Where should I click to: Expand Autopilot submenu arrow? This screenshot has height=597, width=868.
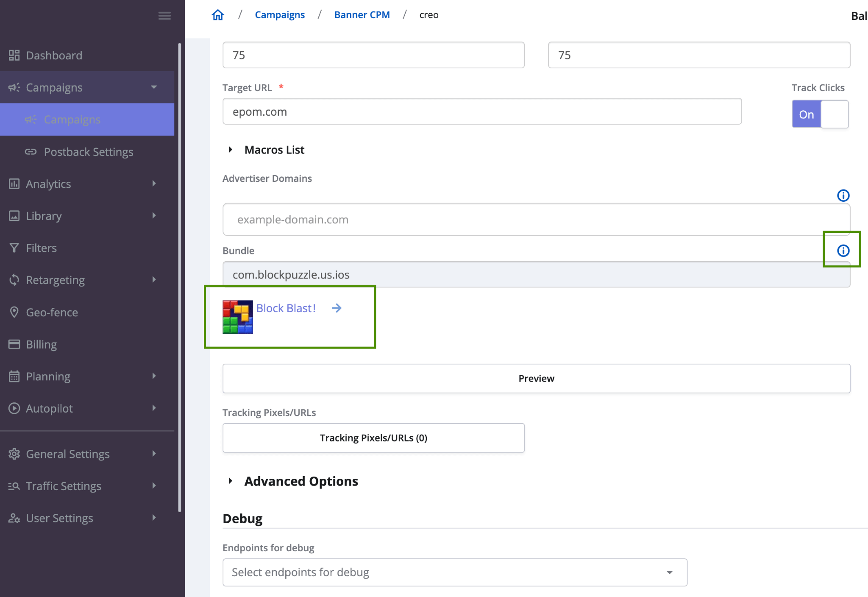point(154,408)
